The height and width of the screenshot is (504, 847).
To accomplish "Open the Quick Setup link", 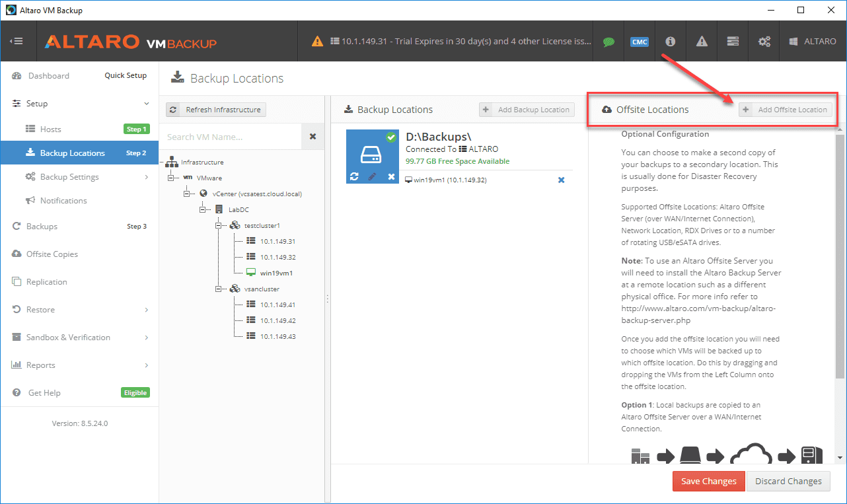I will tap(126, 76).
